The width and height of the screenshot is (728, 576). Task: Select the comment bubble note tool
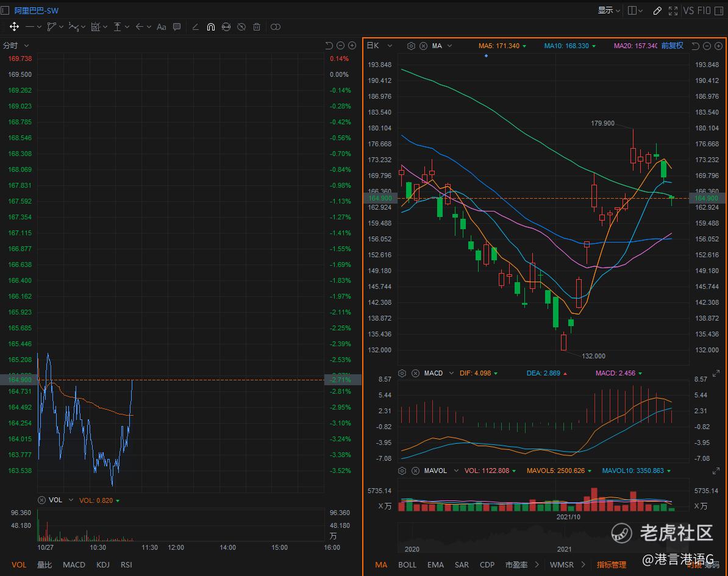pos(177,27)
